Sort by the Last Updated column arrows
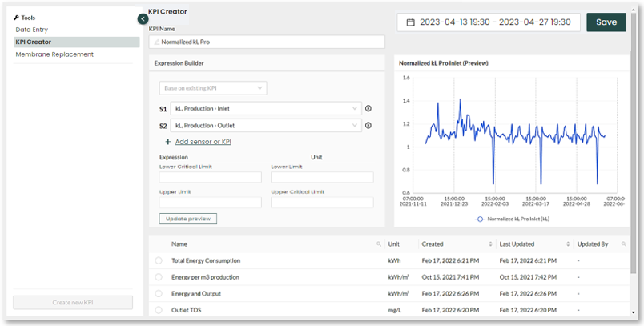This screenshot has height=326, width=644. click(567, 244)
